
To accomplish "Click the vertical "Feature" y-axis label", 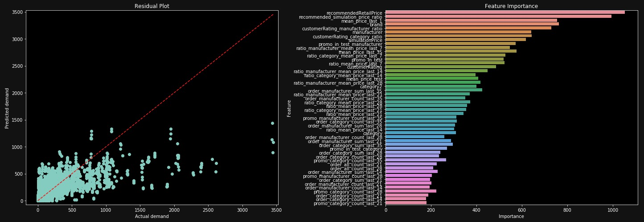I will (x=289, y=108).
